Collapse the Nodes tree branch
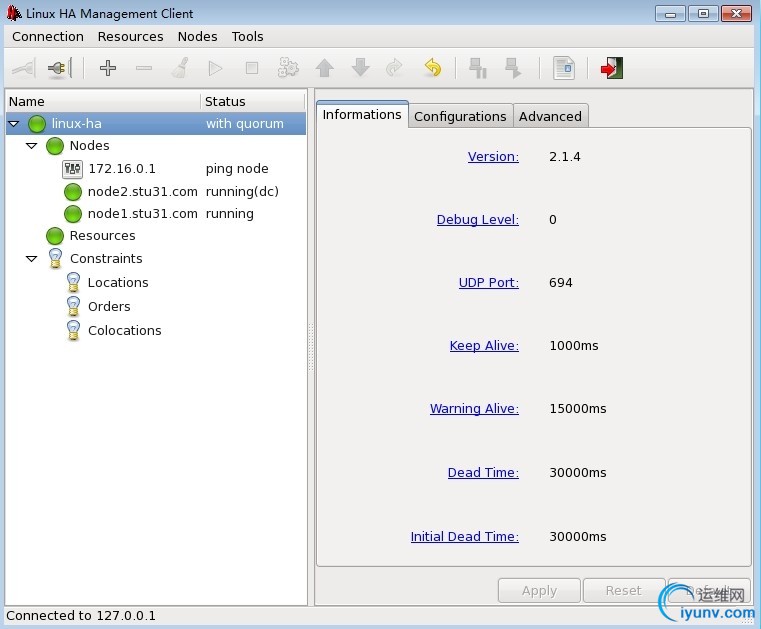The height and width of the screenshot is (629, 761). coord(32,146)
